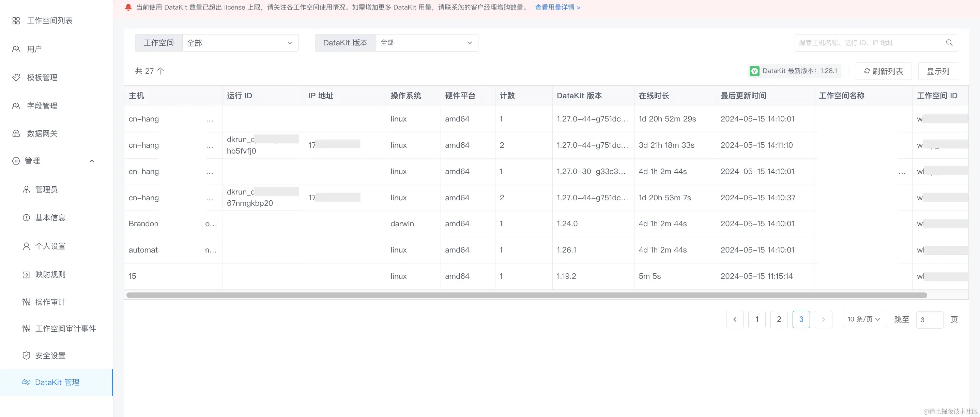Click the green DataKit version badge icon

coord(754,71)
